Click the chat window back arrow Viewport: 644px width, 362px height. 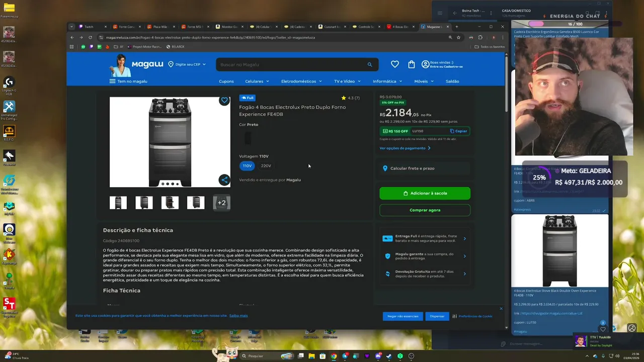(x=455, y=13)
